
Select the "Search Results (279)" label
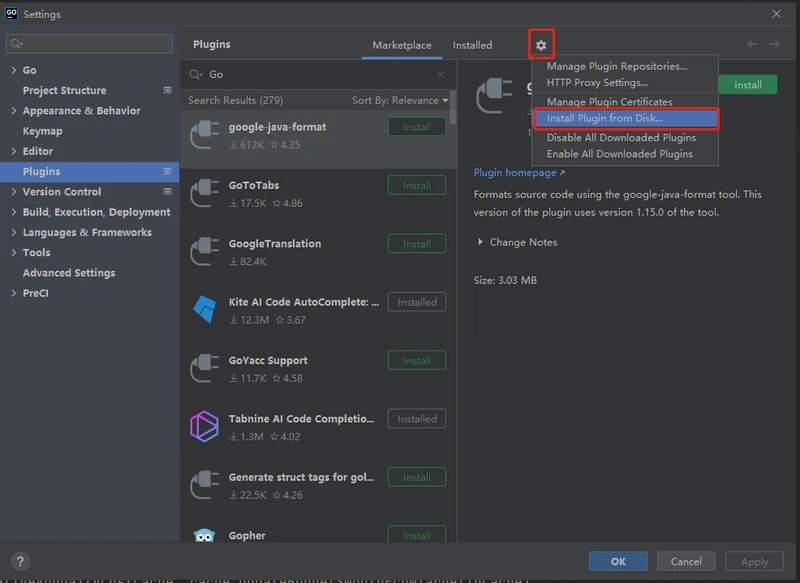(x=235, y=100)
